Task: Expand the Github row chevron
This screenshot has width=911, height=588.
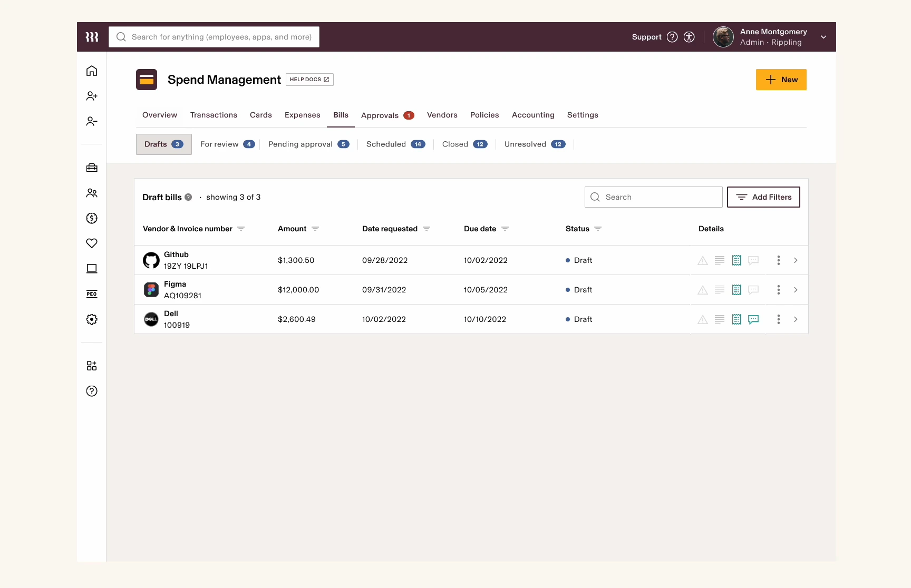Action: coord(796,260)
